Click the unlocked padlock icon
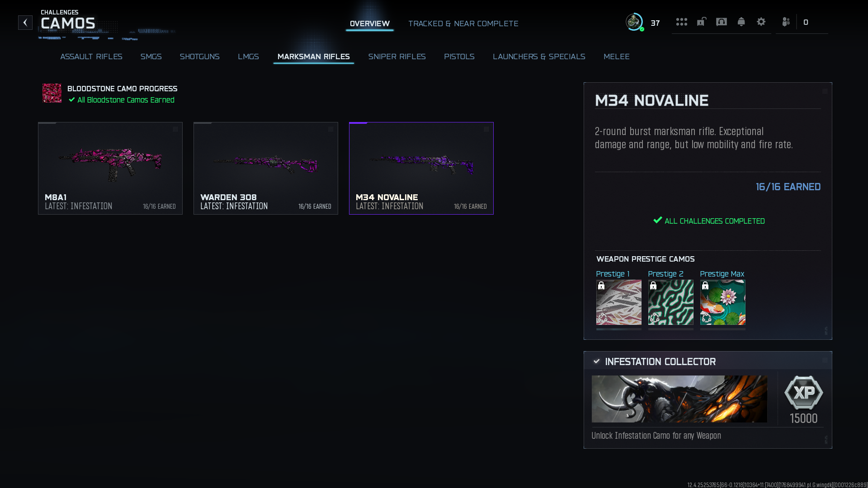Image resolution: width=868 pixels, height=488 pixels. pyautogui.click(x=701, y=22)
